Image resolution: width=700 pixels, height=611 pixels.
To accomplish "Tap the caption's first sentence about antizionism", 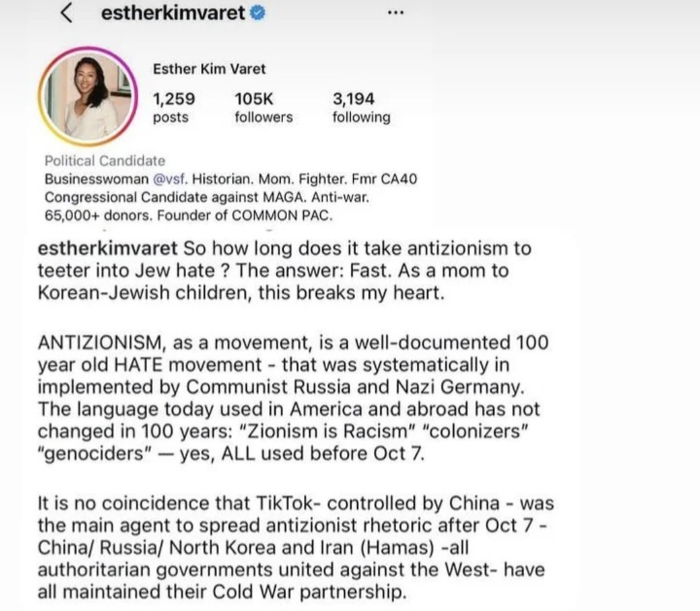I will tap(285, 259).
